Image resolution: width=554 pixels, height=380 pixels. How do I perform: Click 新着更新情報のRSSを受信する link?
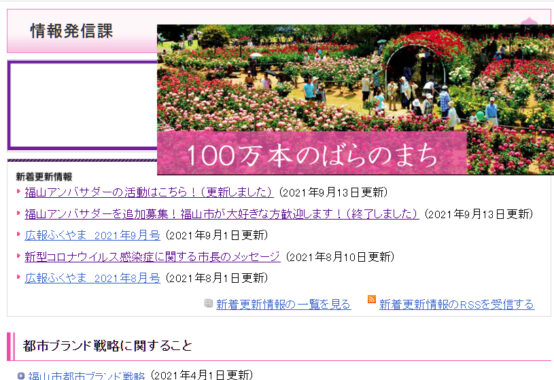(456, 304)
